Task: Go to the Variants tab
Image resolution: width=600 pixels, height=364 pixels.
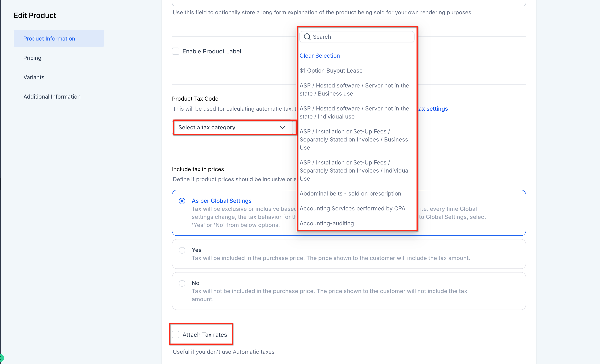Action: pyautogui.click(x=34, y=77)
